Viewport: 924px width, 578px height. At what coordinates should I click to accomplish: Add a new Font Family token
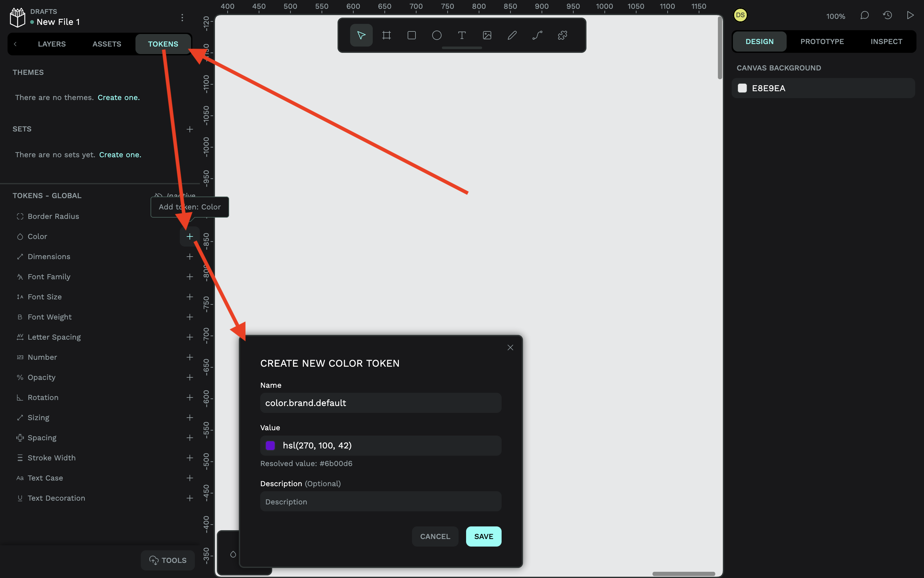[190, 276]
